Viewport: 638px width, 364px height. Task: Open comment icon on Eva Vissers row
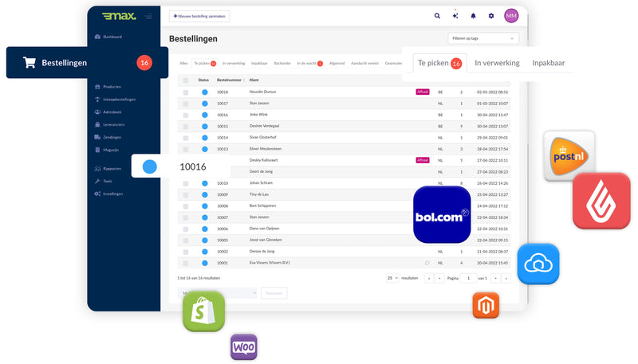[427, 264]
